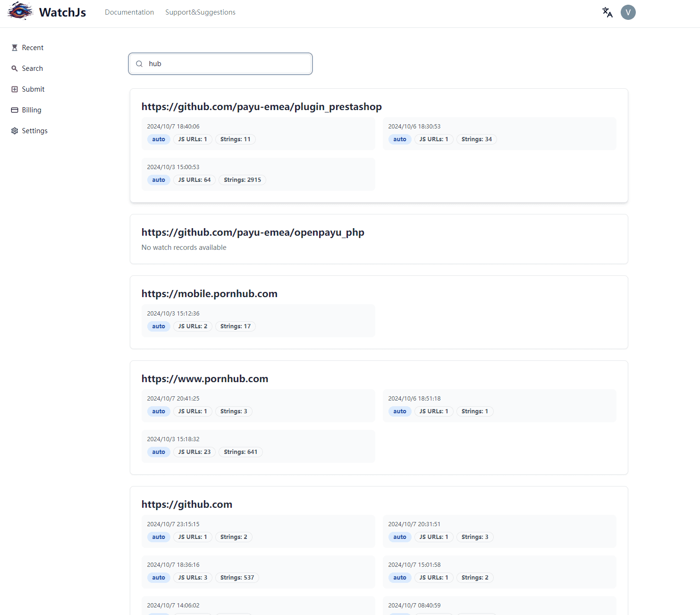Open the Documentation menu item
This screenshot has height=615, width=700.
tap(129, 12)
